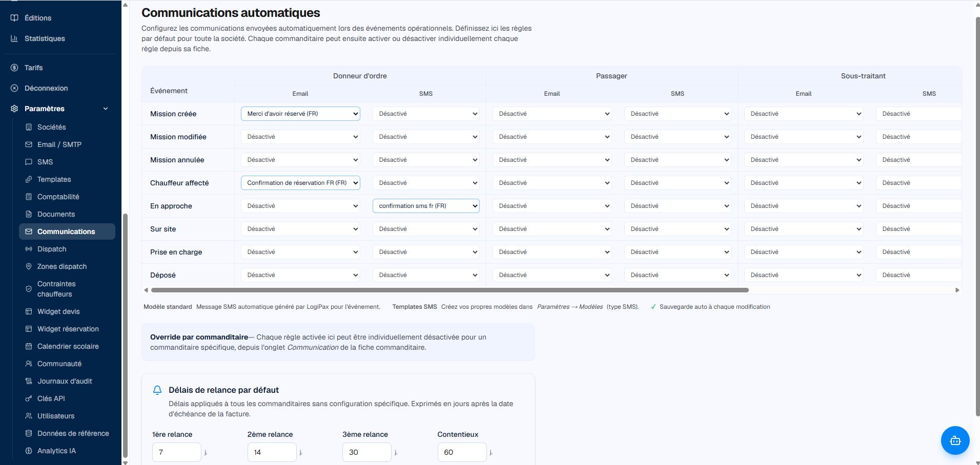Open the chatbot assistant floating button

click(x=955, y=440)
